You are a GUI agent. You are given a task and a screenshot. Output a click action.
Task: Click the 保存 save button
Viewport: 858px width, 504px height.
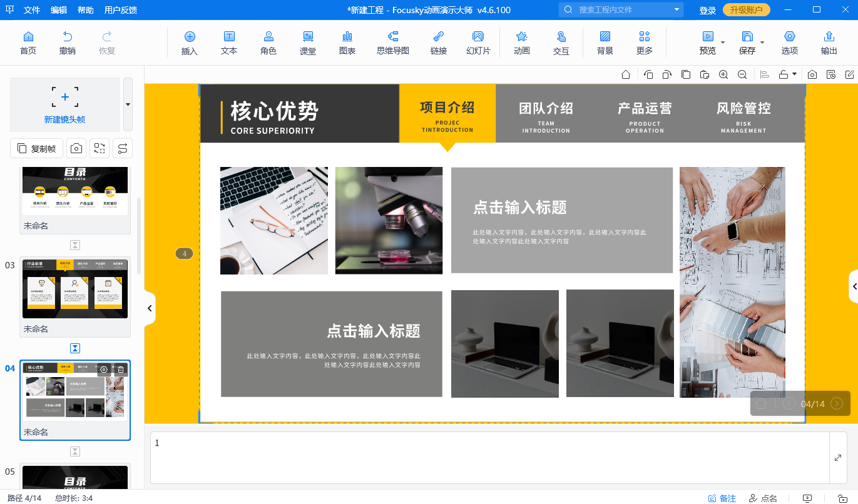coord(747,43)
